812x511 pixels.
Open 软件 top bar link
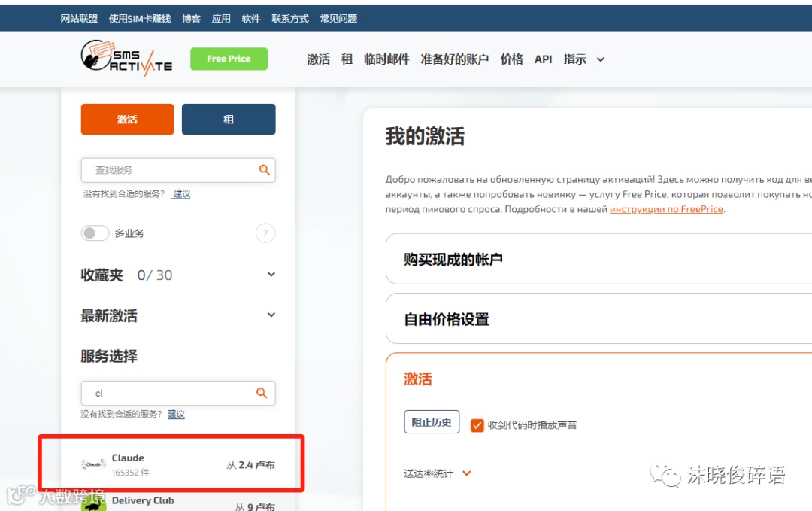250,19
